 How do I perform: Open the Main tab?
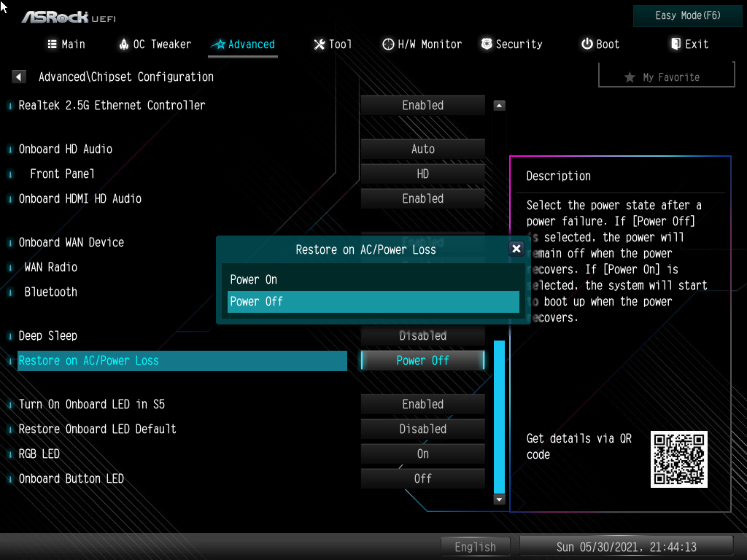66,44
